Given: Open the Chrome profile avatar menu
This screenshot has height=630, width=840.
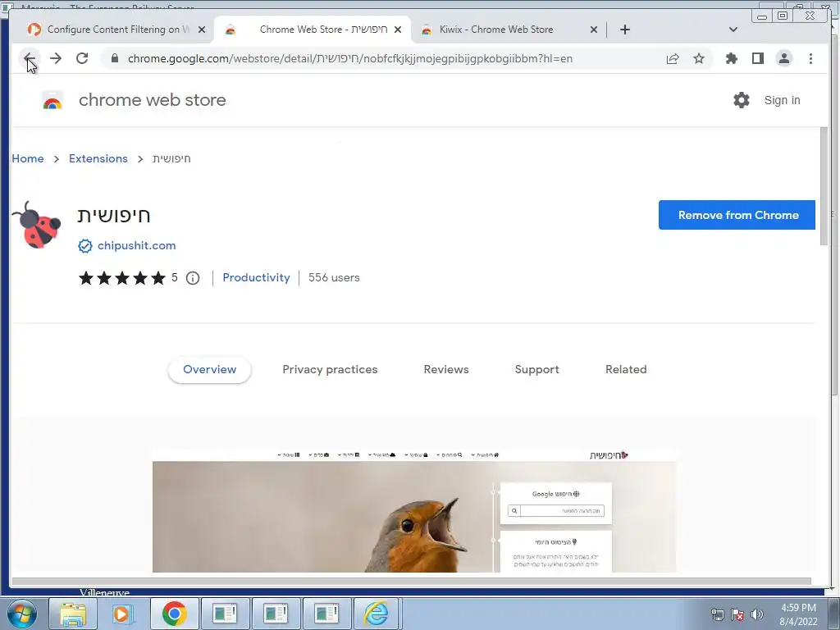Looking at the screenshot, I should [783, 58].
